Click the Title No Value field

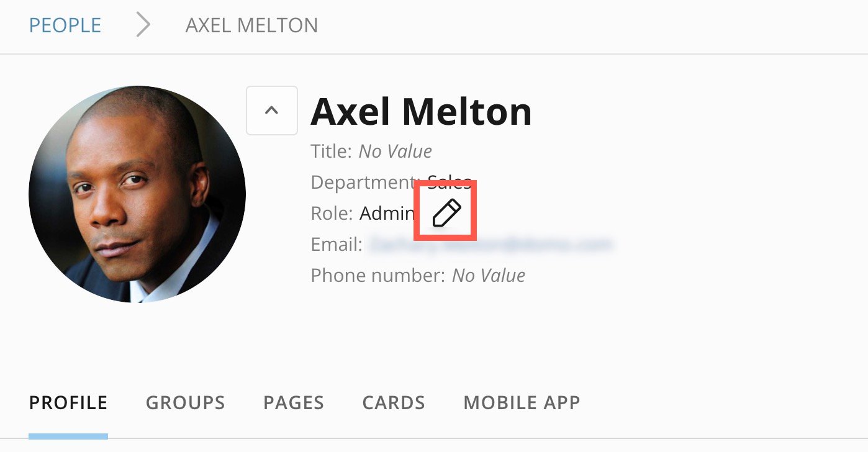pos(395,151)
